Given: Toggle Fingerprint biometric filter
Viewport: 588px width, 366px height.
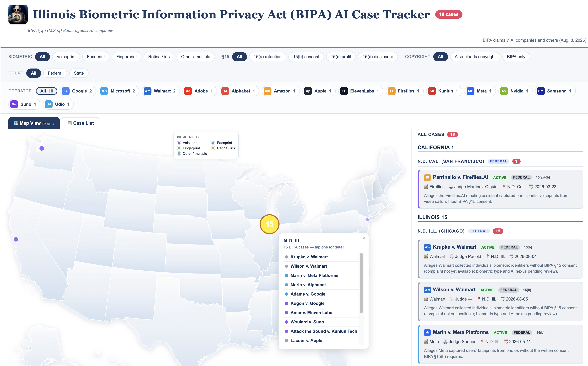Looking at the screenshot, I should [126, 57].
